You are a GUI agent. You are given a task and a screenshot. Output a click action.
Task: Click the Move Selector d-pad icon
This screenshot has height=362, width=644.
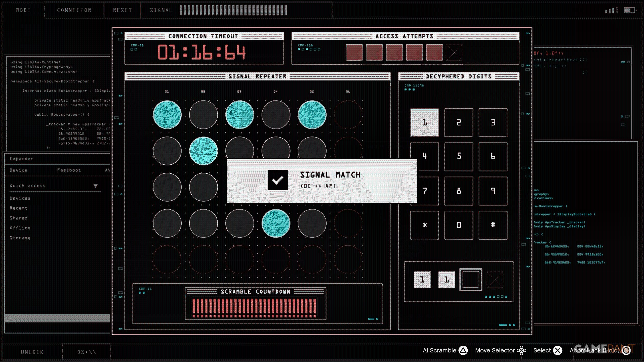click(521, 350)
